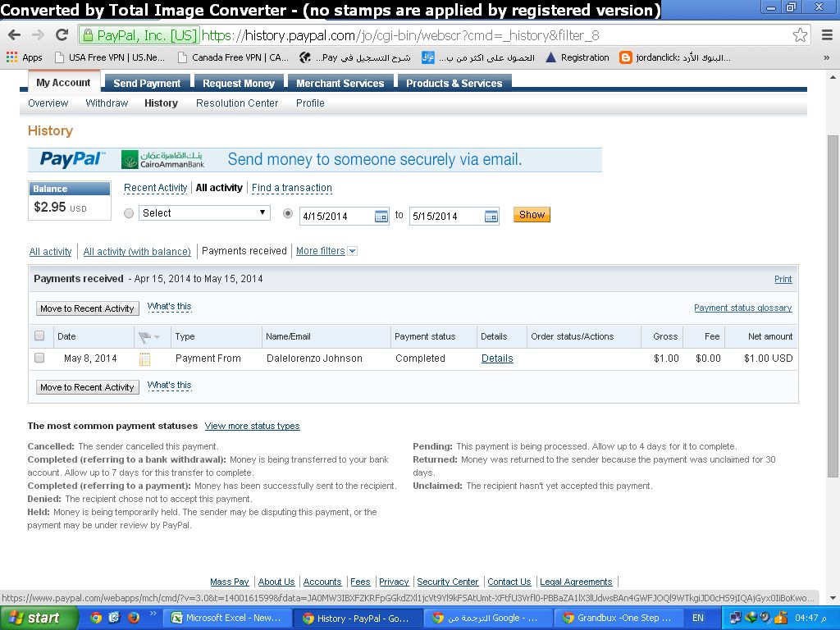Go to the Overview submenu

(48, 103)
